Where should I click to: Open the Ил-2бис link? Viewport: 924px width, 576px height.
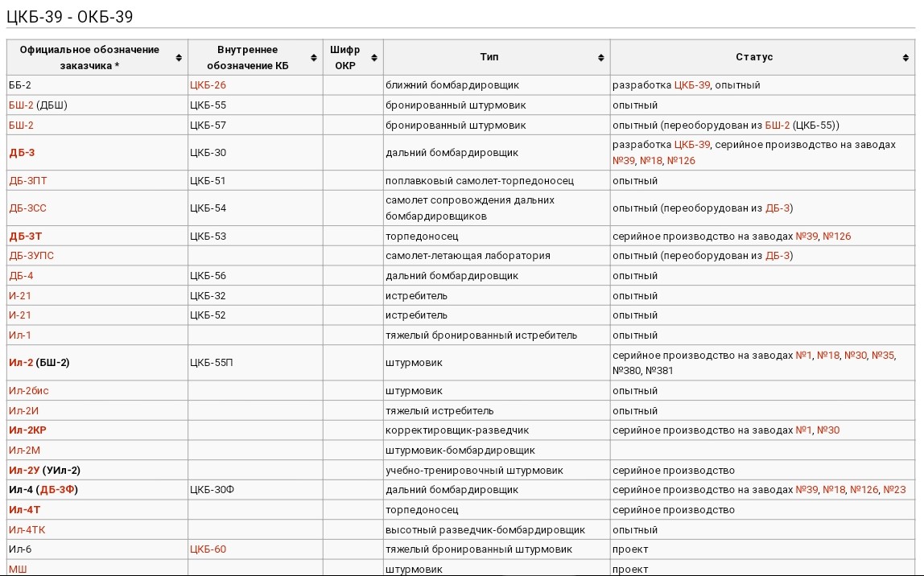point(29,391)
